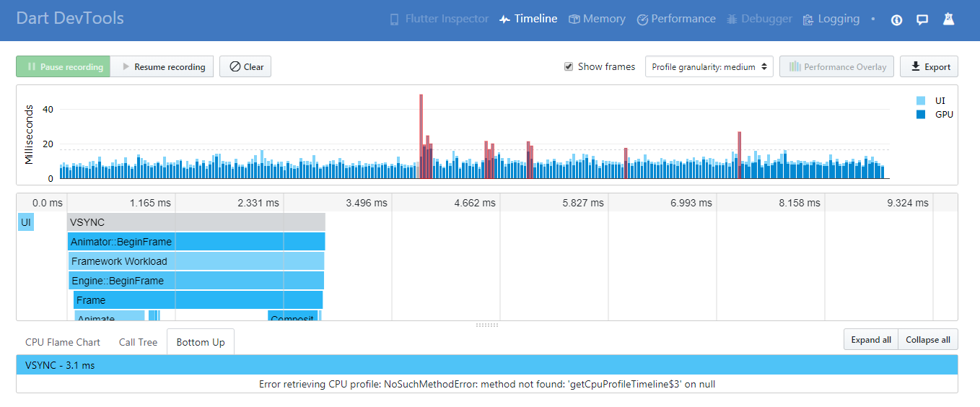Click the UI thread label
Viewport: 980px width, 407px height.
25,222
